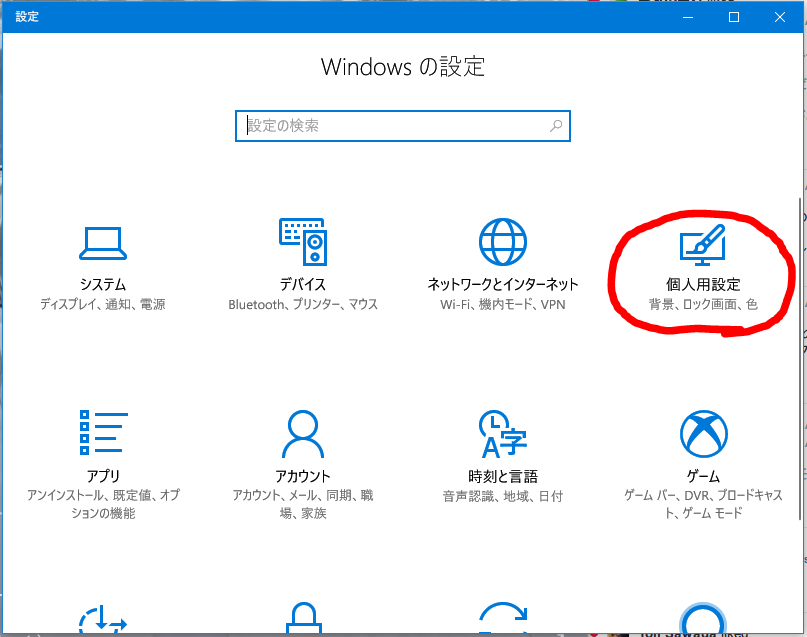807x637 pixels.
Task: Click the Wi-Fi、機内モード、VPN description
Action: [x=503, y=305]
